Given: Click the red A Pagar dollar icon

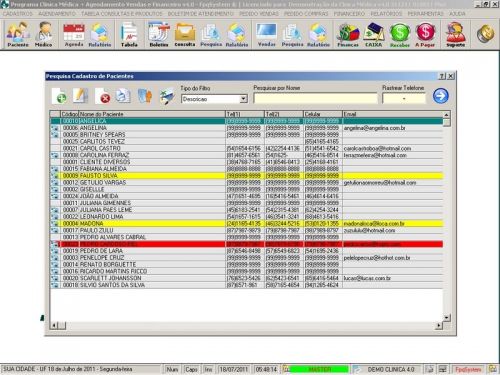Looking at the screenshot, I should [425, 34].
